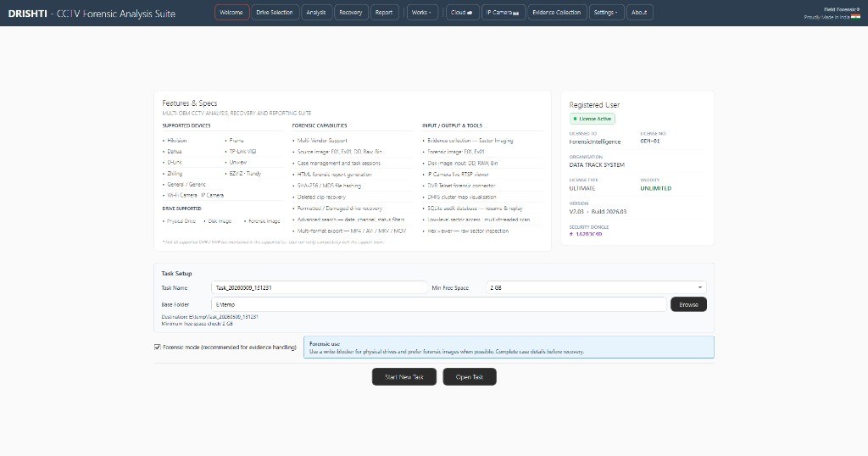Viewport: 868px width, 456px height.
Task: Click 'HTML forensic report generation' line
Action: [x=334, y=175]
